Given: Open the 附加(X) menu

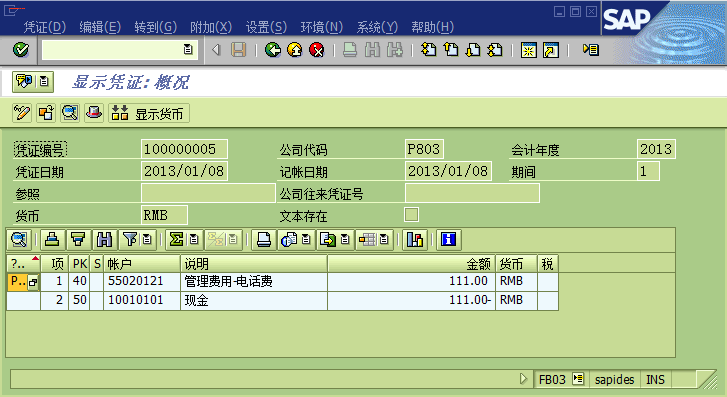Looking at the screenshot, I should point(211,27).
